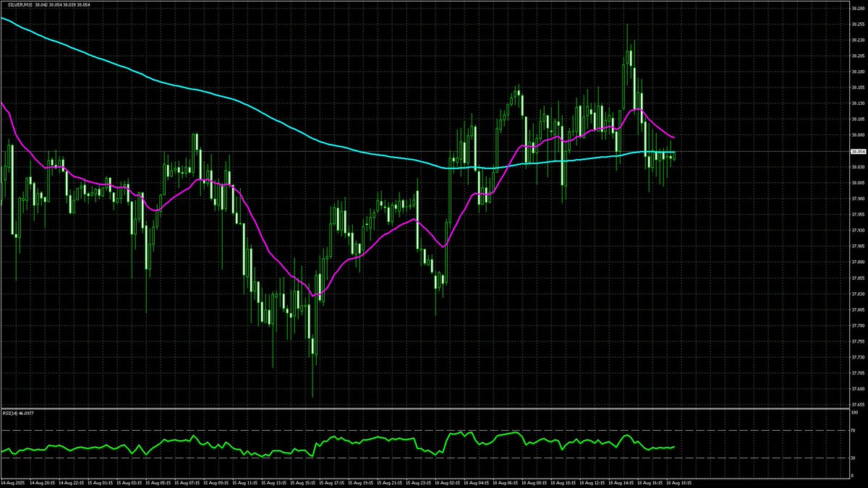Click the SILVER,M15 chart title text
This screenshot has height=488, width=868.
[20, 5]
